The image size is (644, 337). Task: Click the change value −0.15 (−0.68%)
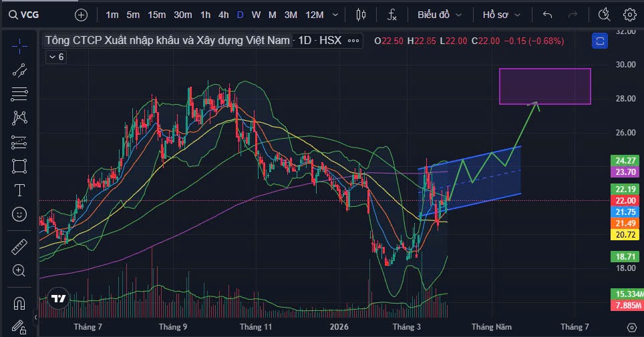coord(534,41)
